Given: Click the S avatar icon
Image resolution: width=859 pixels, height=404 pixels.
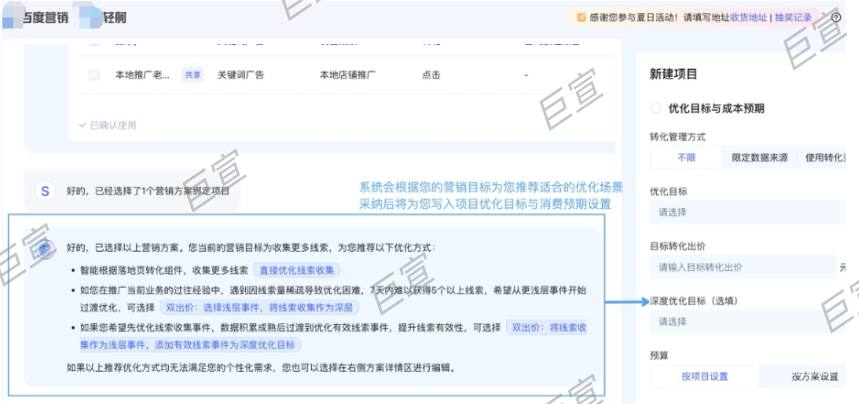Looking at the screenshot, I should pyautogui.click(x=45, y=191).
